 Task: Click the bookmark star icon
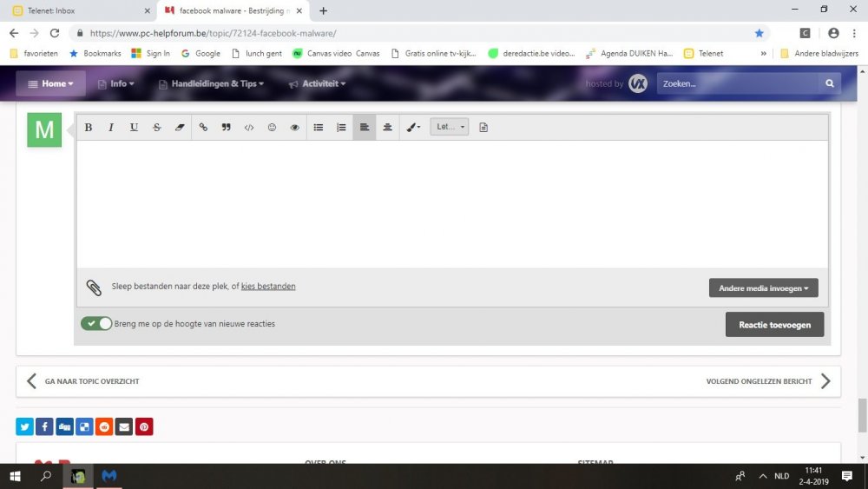(x=759, y=33)
